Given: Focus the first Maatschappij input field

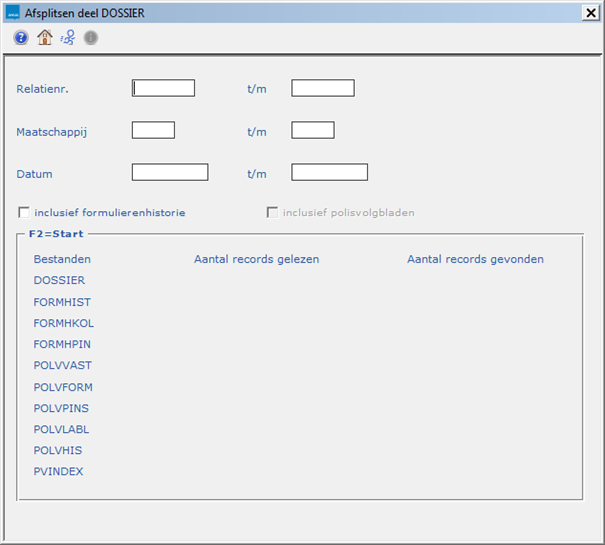Looking at the screenshot, I should coord(153,130).
